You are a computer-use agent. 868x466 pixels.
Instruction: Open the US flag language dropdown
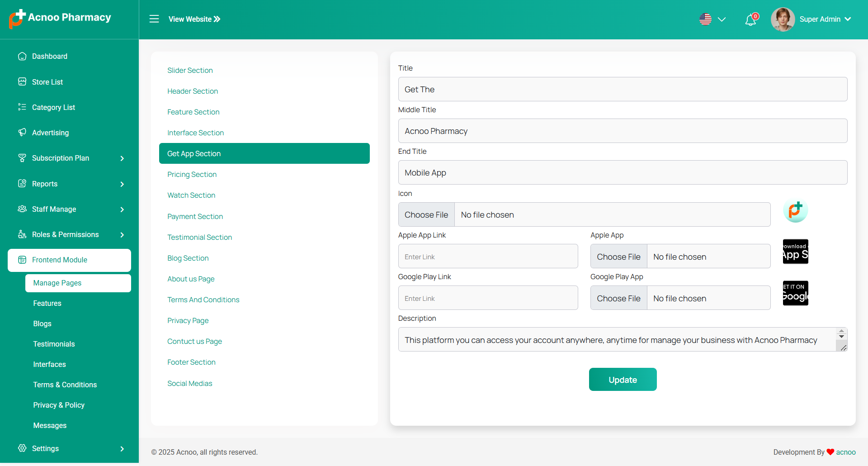pos(712,19)
